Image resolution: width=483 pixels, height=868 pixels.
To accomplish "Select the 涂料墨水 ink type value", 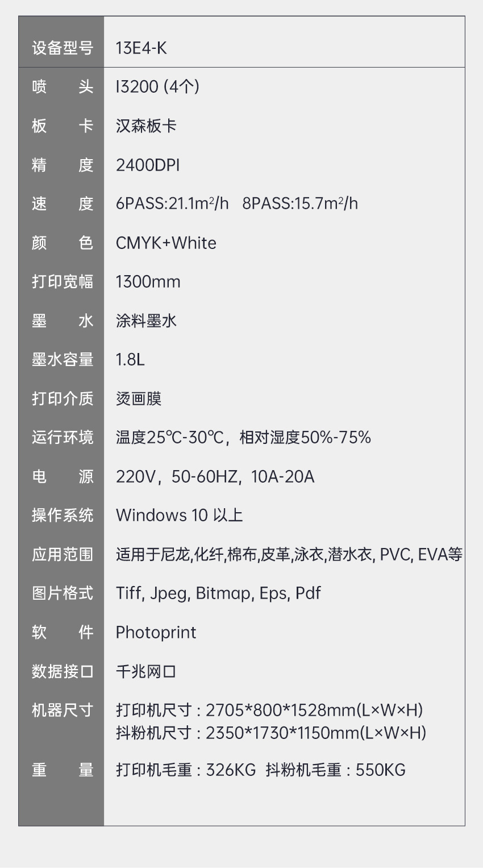I will (x=146, y=321).
